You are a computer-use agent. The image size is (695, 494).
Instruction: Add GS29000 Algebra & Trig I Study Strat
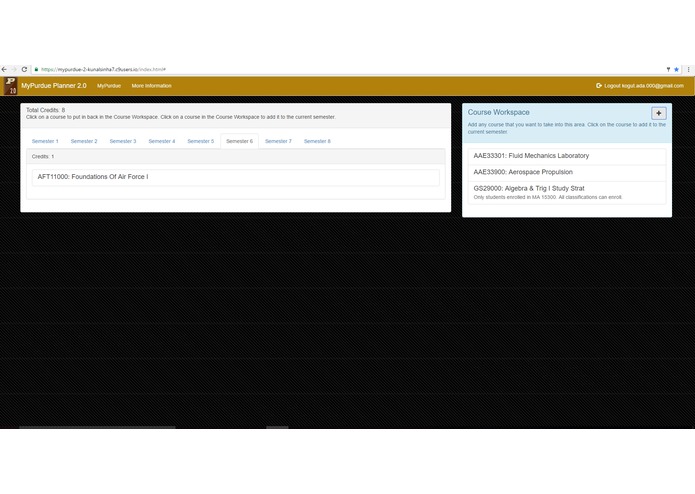(567, 192)
